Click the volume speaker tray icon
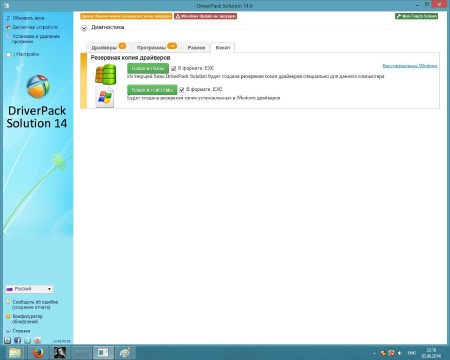The width and height of the screenshot is (450, 360). point(399,353)
